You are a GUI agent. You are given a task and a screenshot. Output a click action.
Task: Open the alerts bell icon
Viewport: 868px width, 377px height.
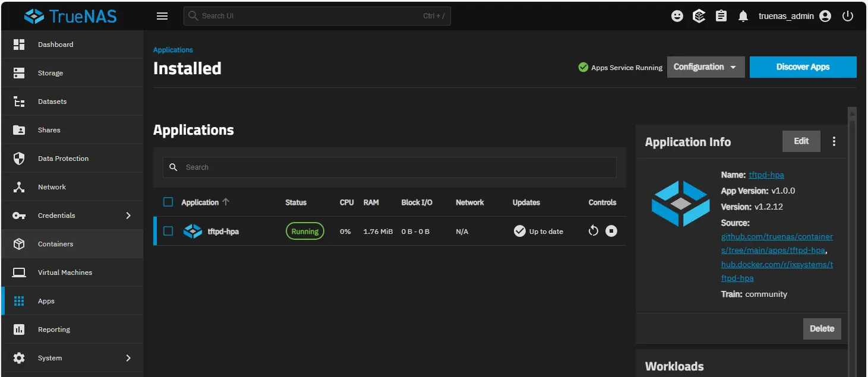coord(743,17)
